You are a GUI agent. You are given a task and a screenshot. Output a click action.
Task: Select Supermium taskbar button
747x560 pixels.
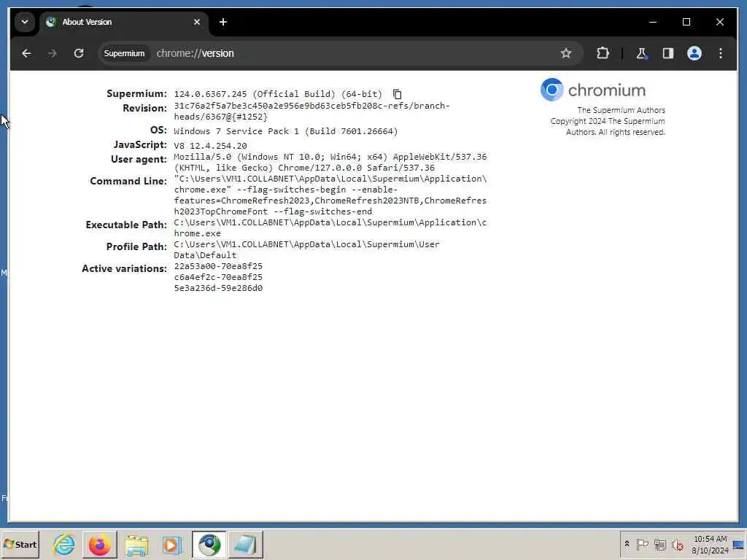pos(209,544)
